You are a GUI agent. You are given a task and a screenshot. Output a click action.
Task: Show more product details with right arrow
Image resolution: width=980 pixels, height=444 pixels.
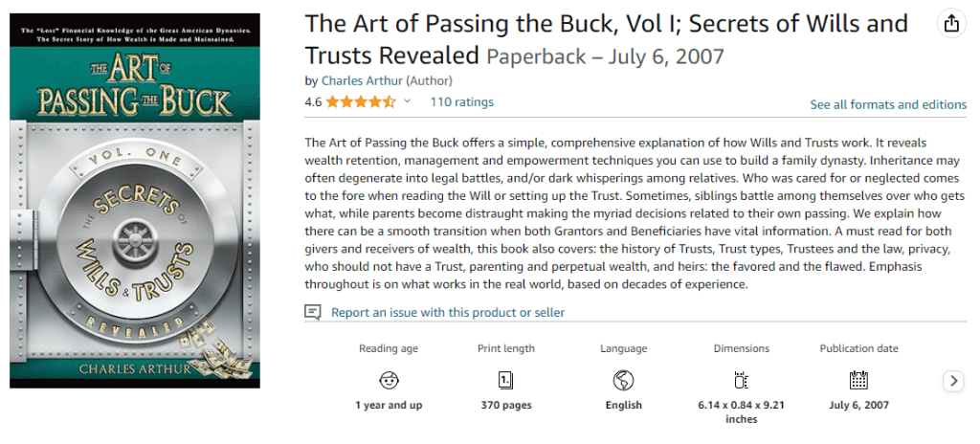pos(952,381)
